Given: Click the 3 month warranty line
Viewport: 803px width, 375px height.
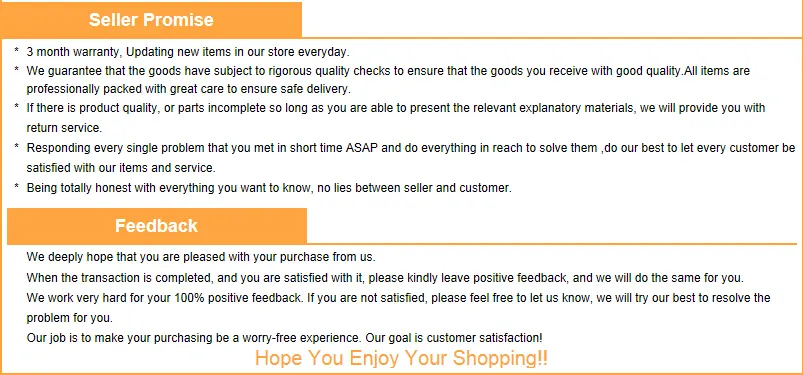Looking at the screenshot, I should tap(188, 52).
